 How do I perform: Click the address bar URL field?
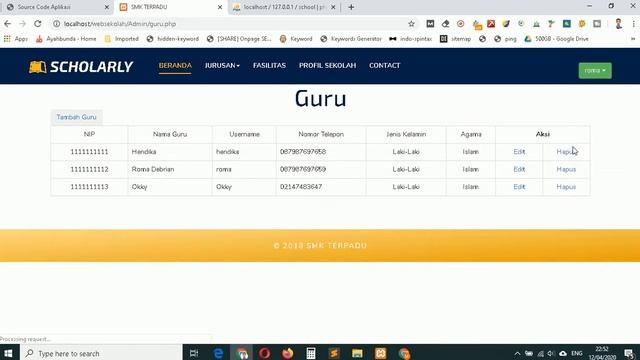point(233,24)
